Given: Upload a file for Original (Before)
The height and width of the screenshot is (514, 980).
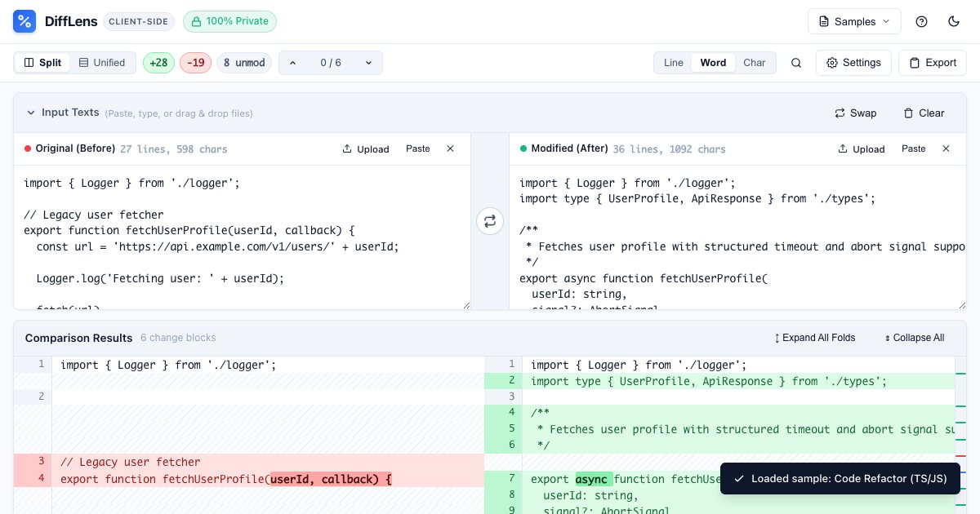Looking at the screenshot, I should (365, 148).
